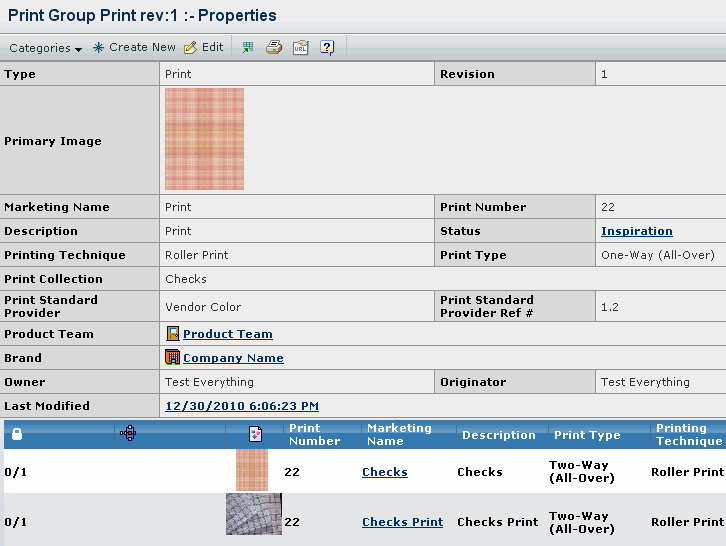Screen dimensions: 726x546
Task: Click the 1.2 provider ref value
Action: tap(610, 307)
